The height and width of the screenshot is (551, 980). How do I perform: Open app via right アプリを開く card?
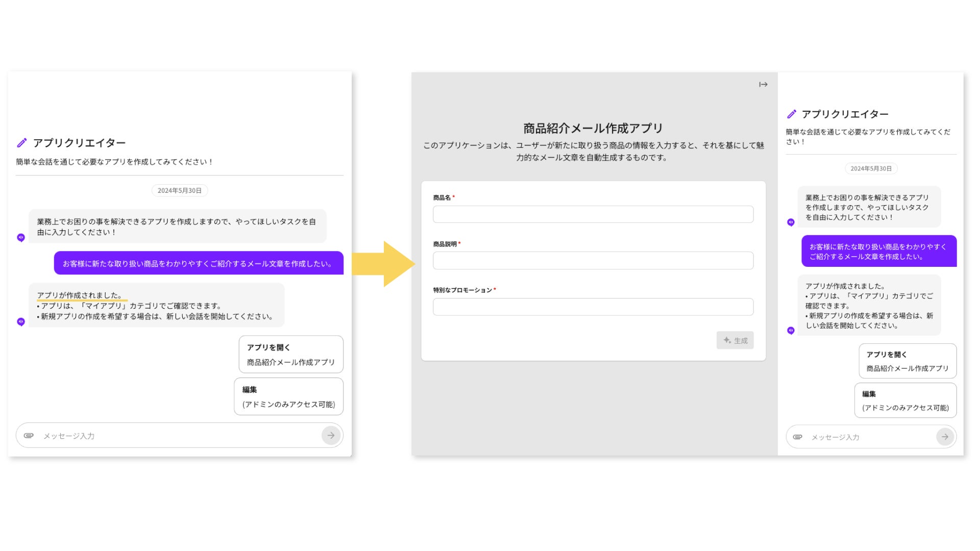907,361
